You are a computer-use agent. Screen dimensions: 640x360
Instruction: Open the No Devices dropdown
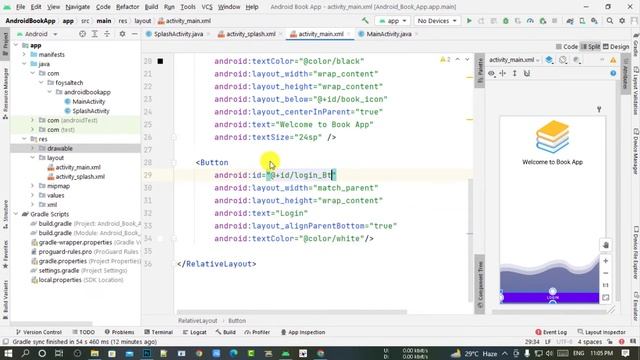point(437,20)
